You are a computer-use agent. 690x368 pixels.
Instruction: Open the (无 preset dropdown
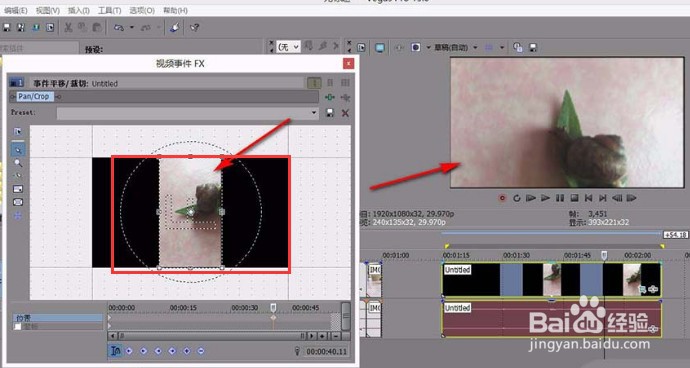coord(289,46)
